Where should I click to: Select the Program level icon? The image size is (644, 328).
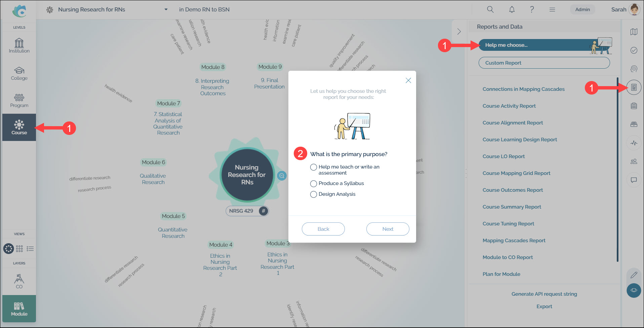19,101
